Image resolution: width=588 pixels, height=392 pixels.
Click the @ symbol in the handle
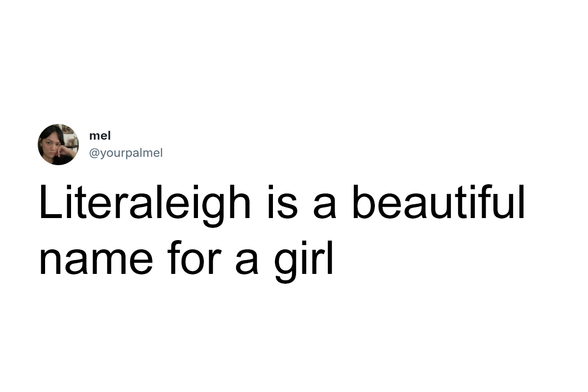coord(94,153)
